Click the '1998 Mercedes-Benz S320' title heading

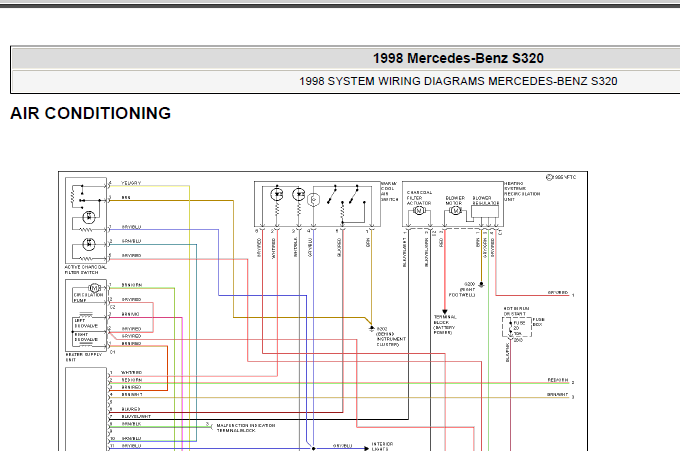click(458, 58)
